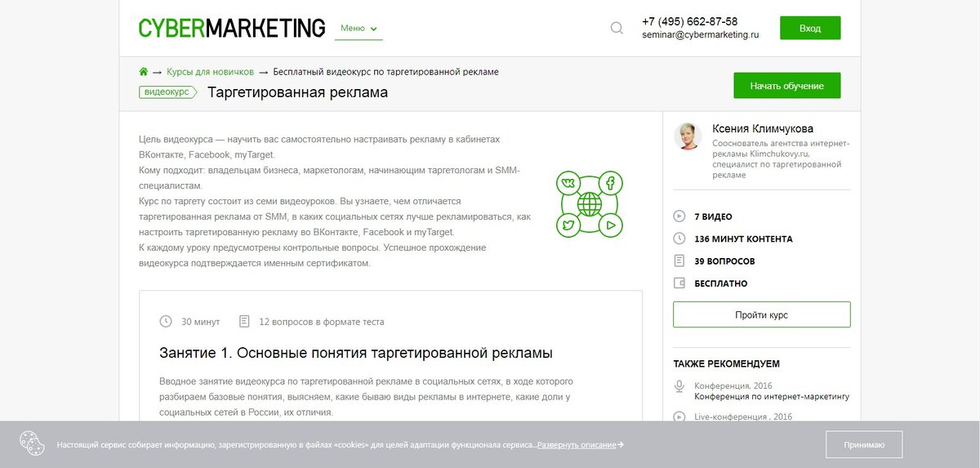Viewport: 980px width, 468px height.
Task: Click the clock icon beside 136 МИНУТ КОНТЕНТА
Action: coord(679,238)
